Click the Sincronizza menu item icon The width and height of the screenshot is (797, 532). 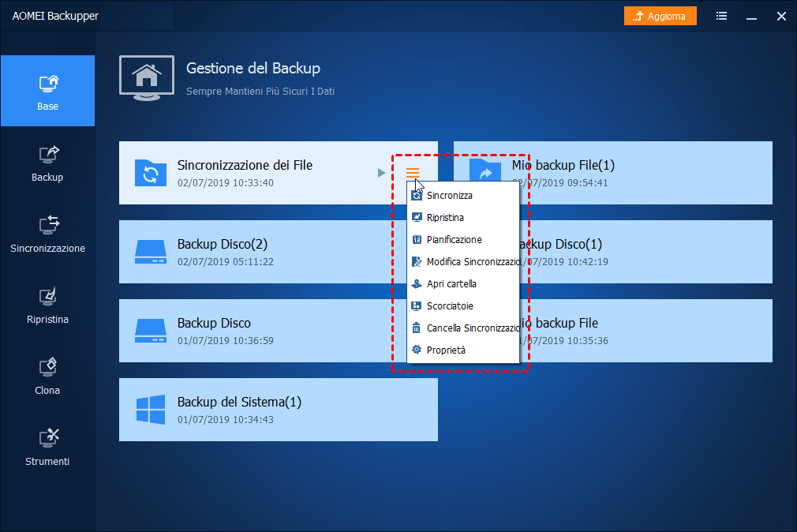(x=417, y=195)
